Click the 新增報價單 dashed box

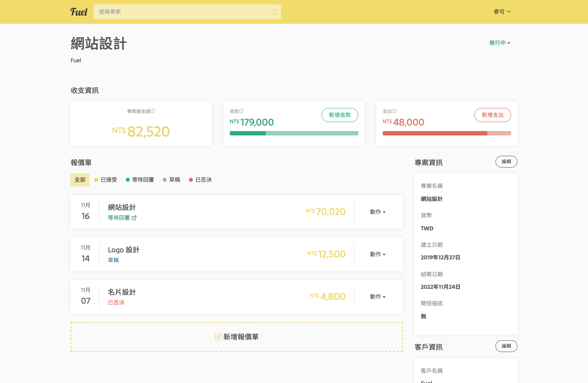tap(237, 337)
